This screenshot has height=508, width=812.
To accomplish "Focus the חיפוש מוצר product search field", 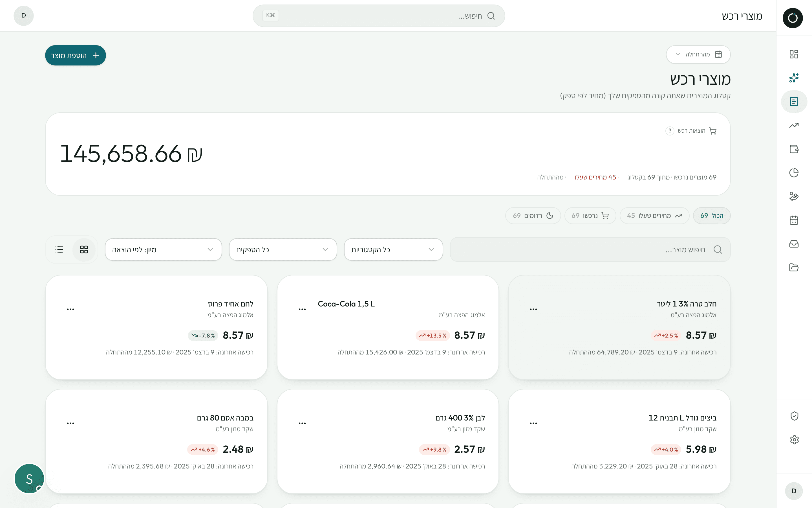I will pyautogui.click(x=590, y=250).
